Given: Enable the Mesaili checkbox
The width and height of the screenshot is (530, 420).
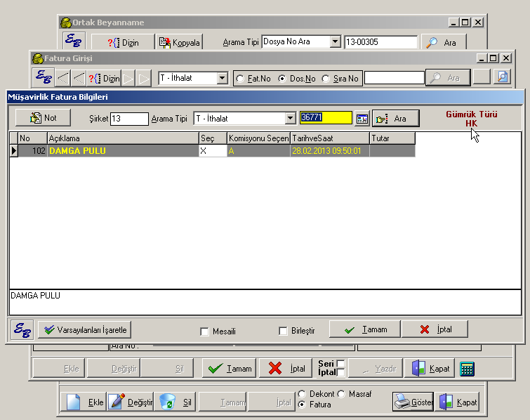Looking at the screenshot, I should pos(205,332).
